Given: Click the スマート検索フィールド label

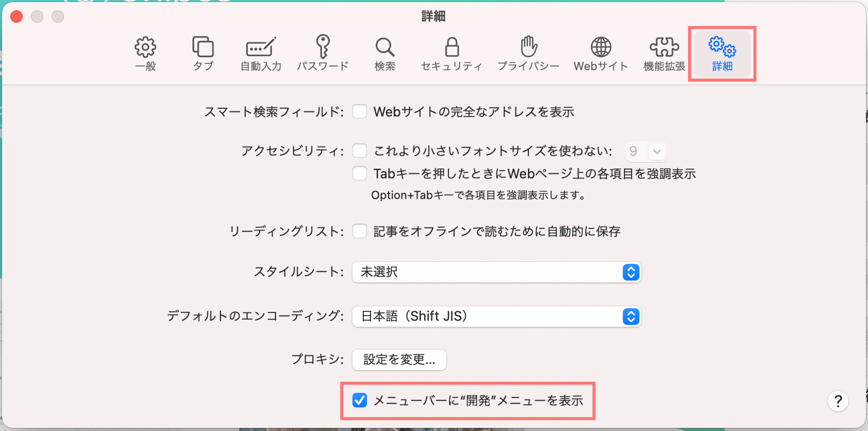Looking at the screenshot, I should pyautogui.click(x=274, y=112).
